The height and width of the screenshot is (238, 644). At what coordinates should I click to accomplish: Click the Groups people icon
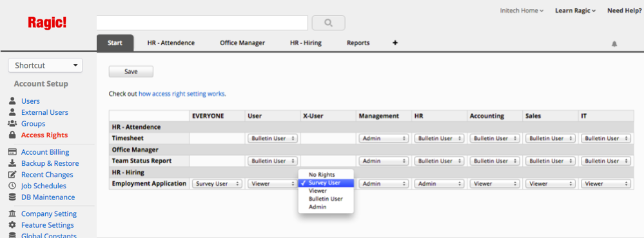12,123
